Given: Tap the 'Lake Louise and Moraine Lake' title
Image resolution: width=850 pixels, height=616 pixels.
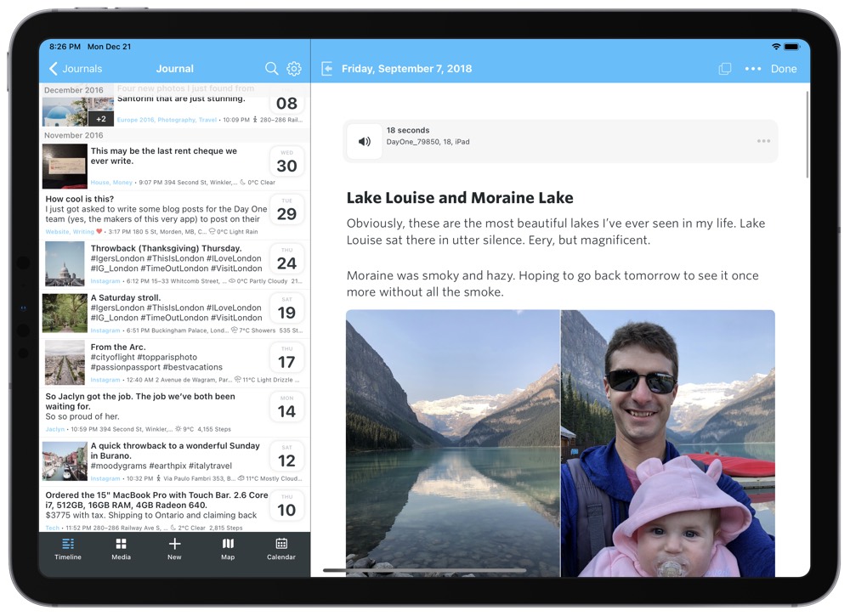Looking at the screenshot, I should click(x=460, y=198).
